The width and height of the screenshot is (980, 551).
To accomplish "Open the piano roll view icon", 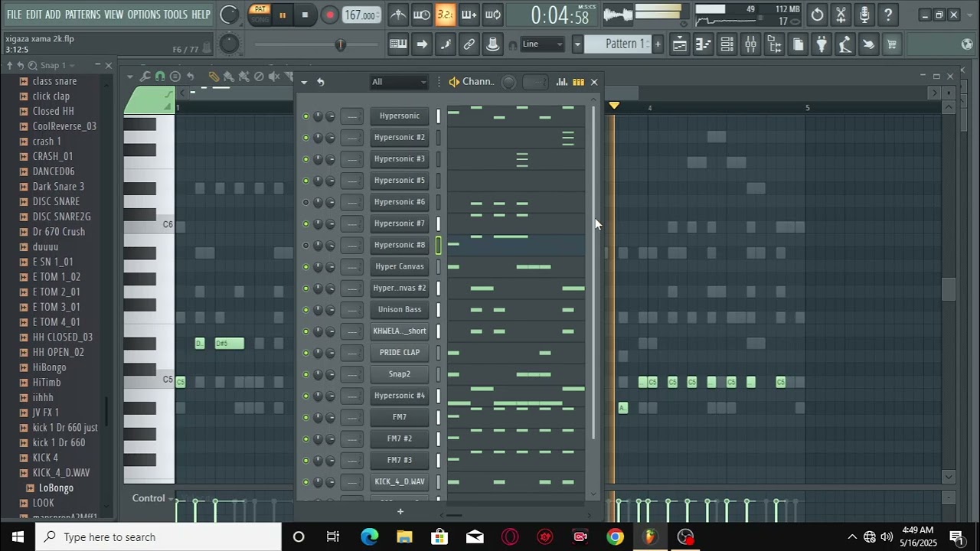I will (x=703, y=44).
